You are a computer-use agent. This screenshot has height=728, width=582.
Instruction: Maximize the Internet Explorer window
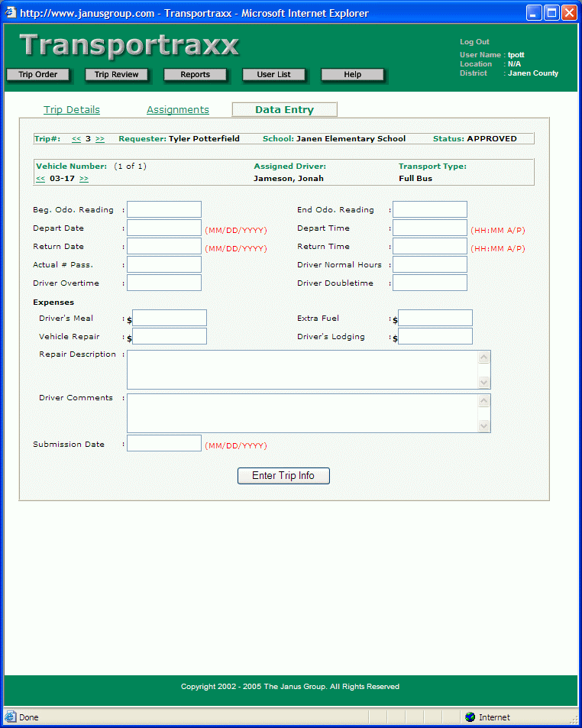[x=551, y=12]
